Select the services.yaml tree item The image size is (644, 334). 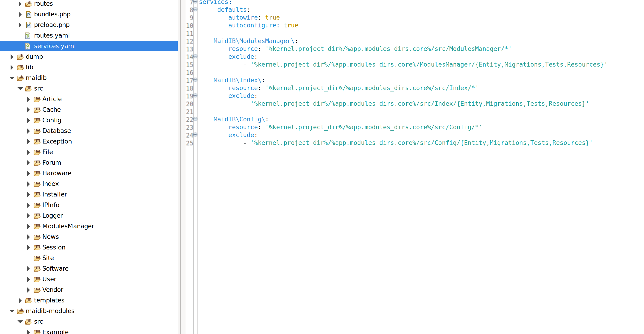coord(89,46)
